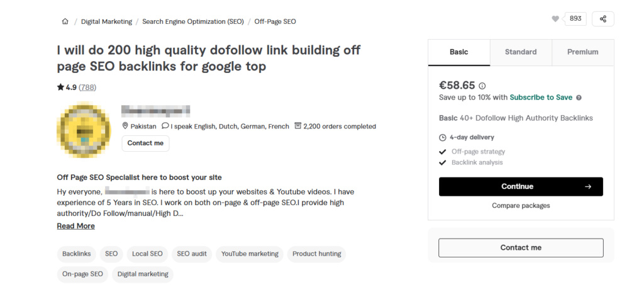Click the arrow on Continue button
This screenshot has width=644, height=287.
click(588, 187)
